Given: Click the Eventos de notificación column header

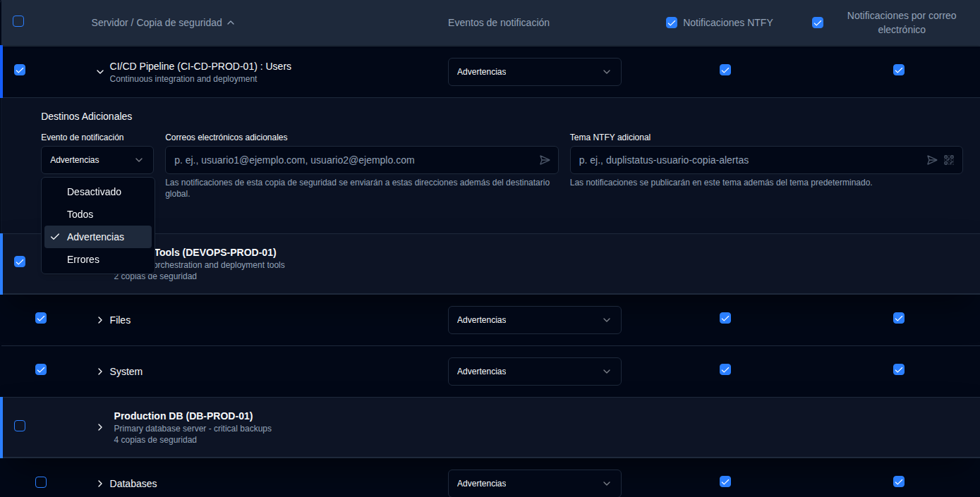Looking at the screenshot, I should click(x=499, y=23).
